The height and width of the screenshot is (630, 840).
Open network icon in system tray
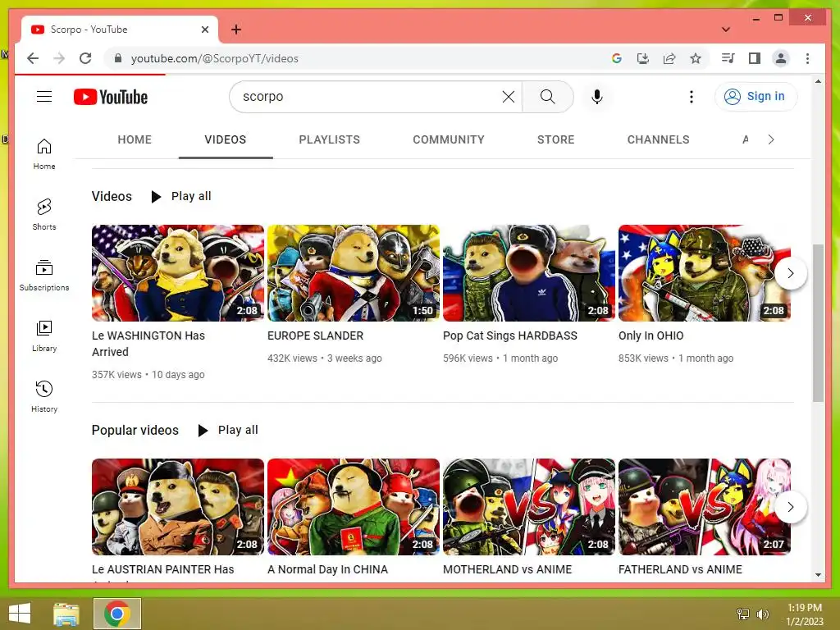[743, 614]
